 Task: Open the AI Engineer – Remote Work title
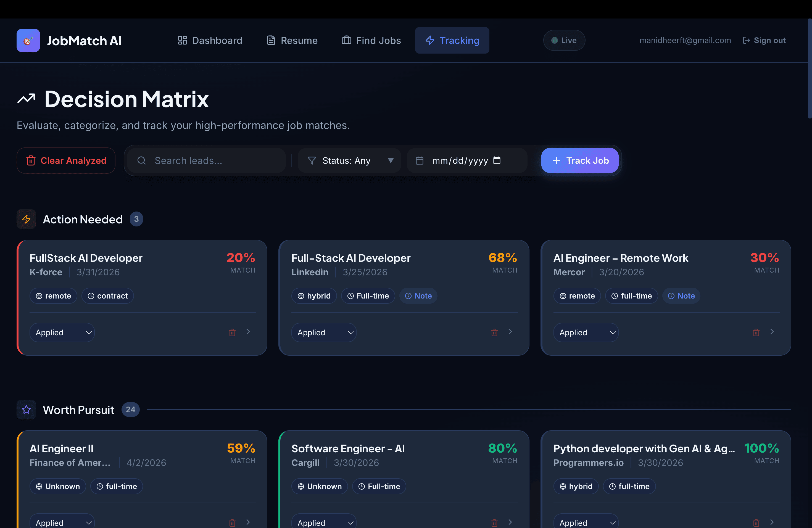pyautogui.click(x=621, y=258)
